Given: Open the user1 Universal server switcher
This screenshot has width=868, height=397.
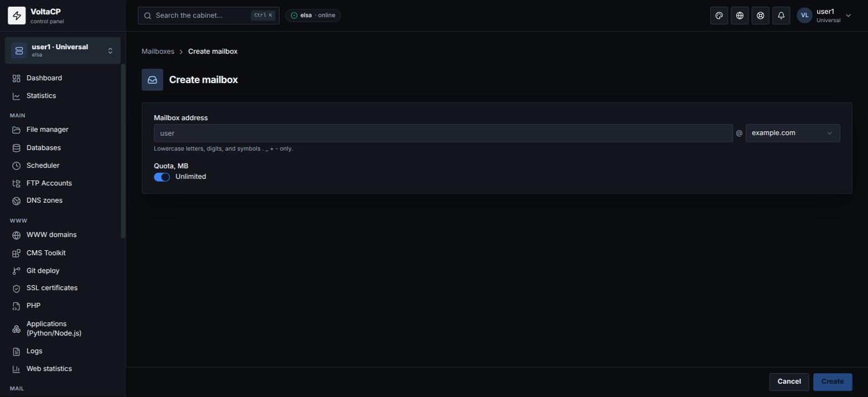Looking at the screenshot, I should (63, 50).
